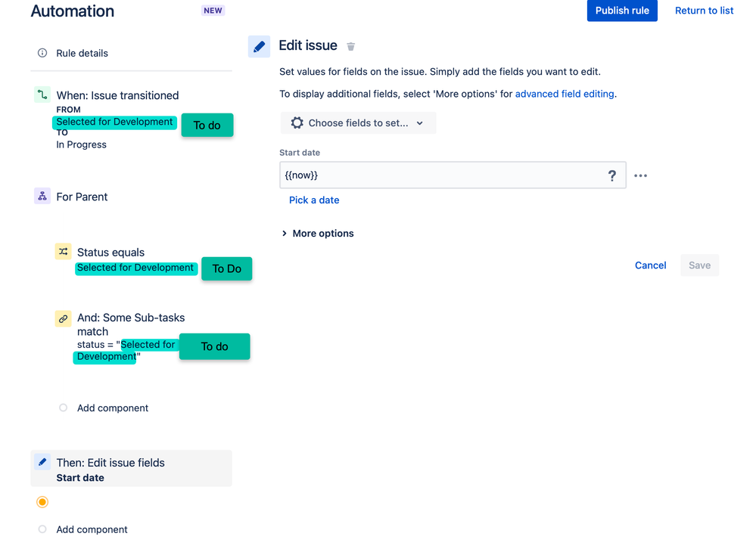The image size is (756, 552).
Task: Click the Sub-tasks match link icon
Action: click(63, 318)
